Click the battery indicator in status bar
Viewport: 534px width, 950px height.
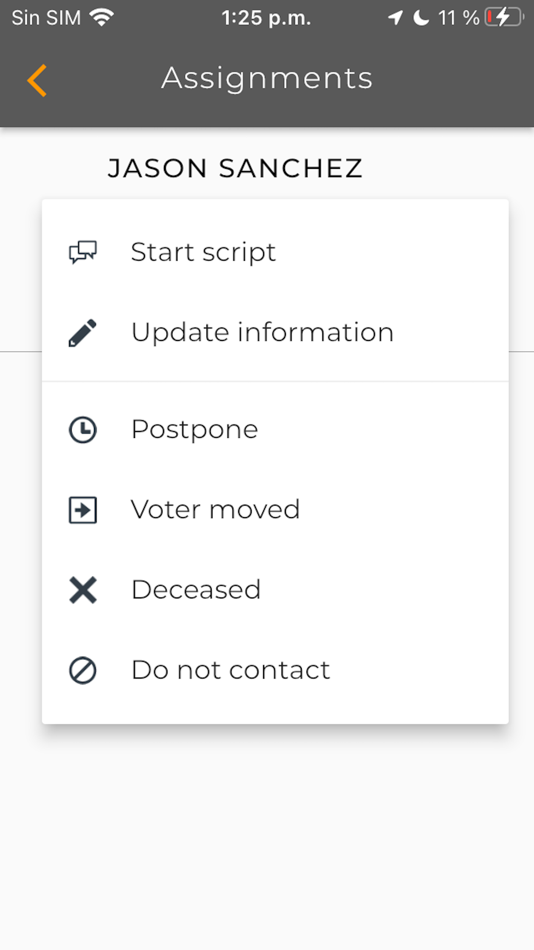tap(504, 17)
